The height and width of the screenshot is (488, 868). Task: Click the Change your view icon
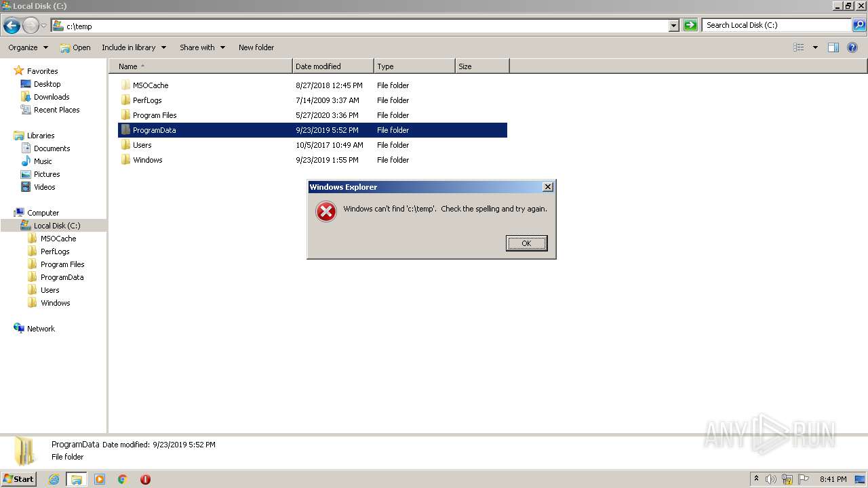pyautogui.click(x=799, y=47)
